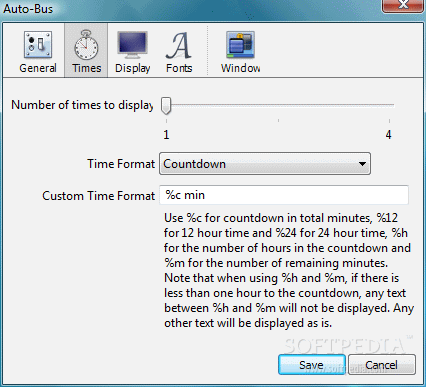Image resolution: width=426 pixels, height=387 pixels.
Task: Click the custom format help text paragraph
Action: pos(289,270)
